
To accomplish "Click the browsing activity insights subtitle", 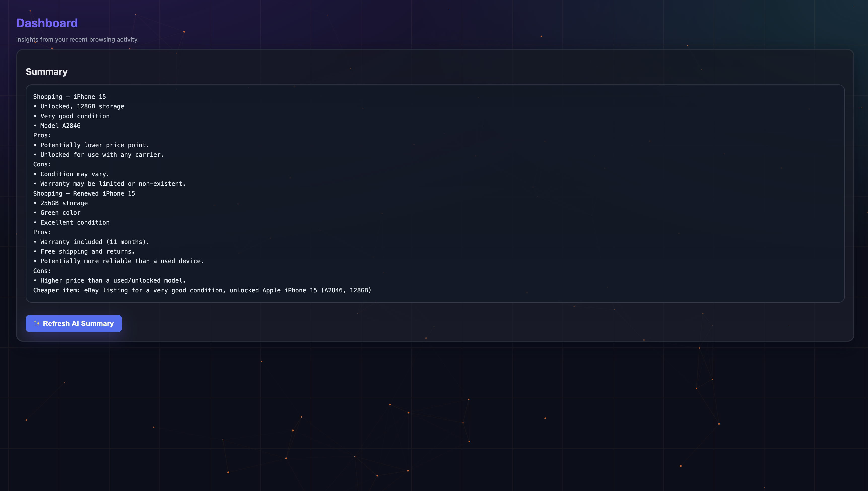I will pyautogui.click(x=77, y=40).
